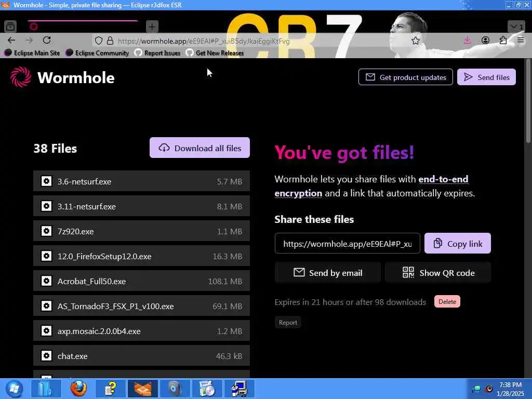The width and height of the screenshot is (532, 399).
Task: Click Download all files button
Action: [199, 148]
